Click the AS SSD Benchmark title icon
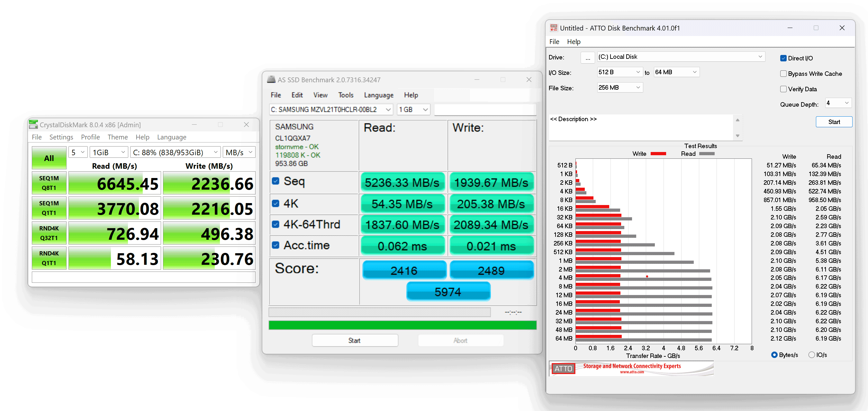The width and height of the screenshot is (868, 411). pyautogui.click(x=271, y=80)
